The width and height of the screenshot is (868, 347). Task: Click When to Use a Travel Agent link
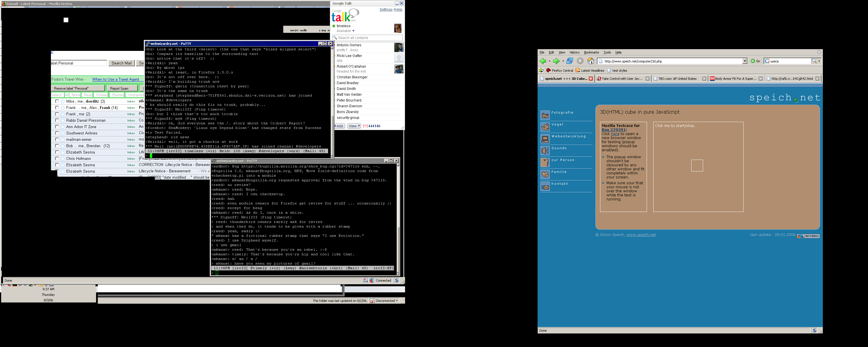[x=115, y=80]
